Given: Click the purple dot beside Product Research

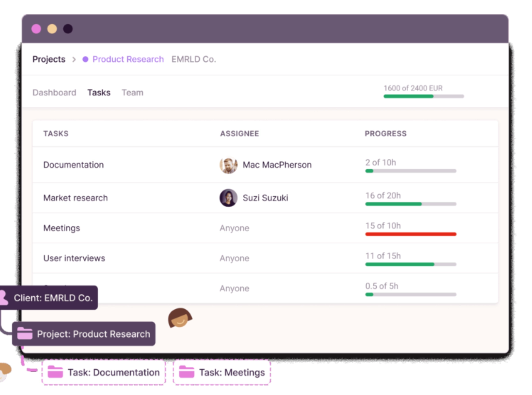Looking at the screenshot, I should tap(85, 59).
